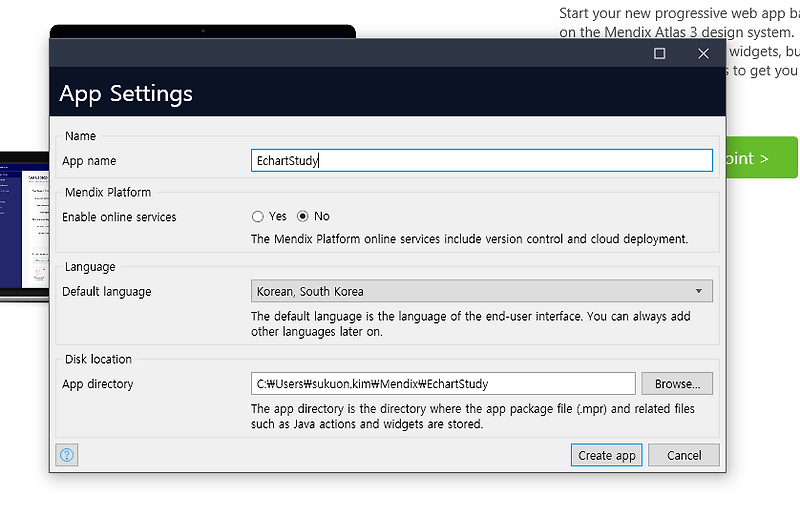Click the App Settings title header

coord(126,93)
